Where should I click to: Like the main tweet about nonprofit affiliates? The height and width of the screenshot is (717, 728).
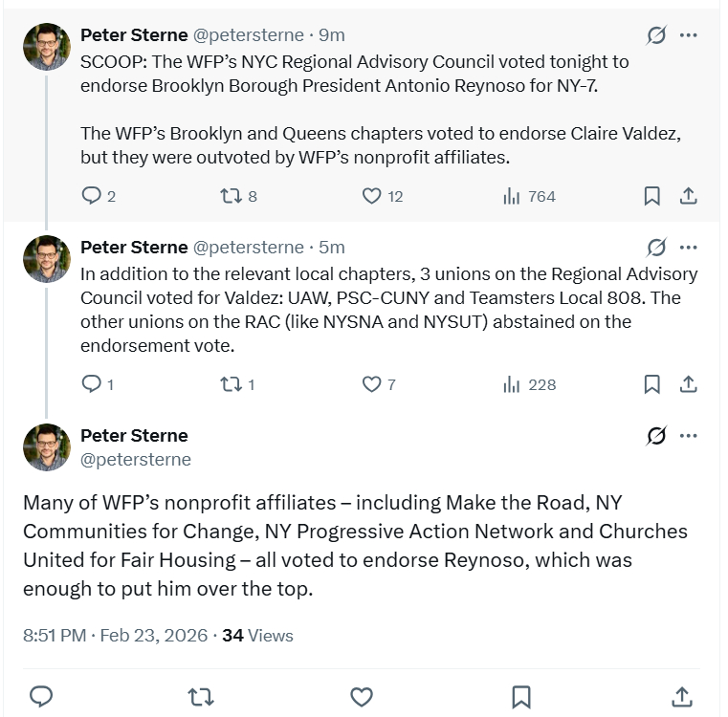[361, 695]
